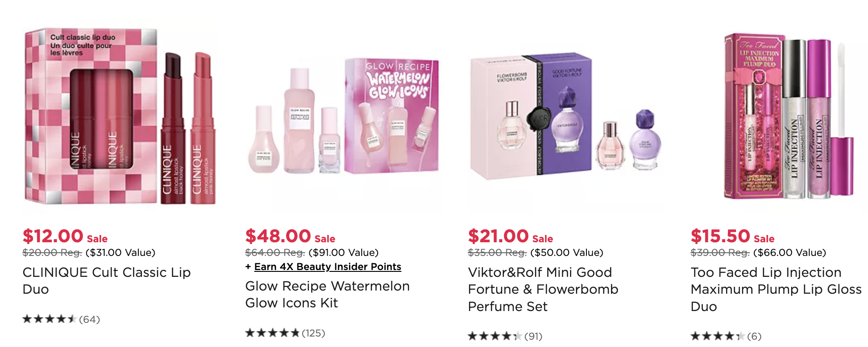This screenshot has width=868, height=347.
Task: Click the Glow Recipe Watermelon Glow Icons Kit title
Action: [328, 294]
